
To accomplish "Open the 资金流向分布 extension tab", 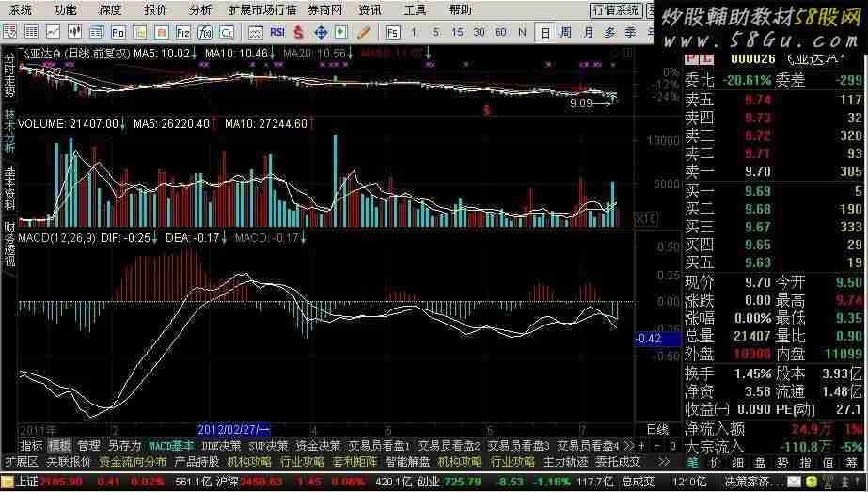I will point(133,461).
